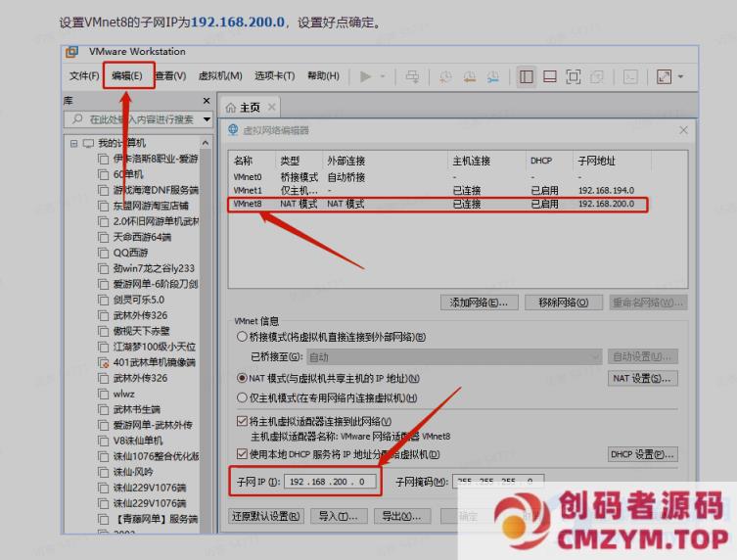Select 桥接模式 radio button

pyautogui.click(x=242, y=337)
